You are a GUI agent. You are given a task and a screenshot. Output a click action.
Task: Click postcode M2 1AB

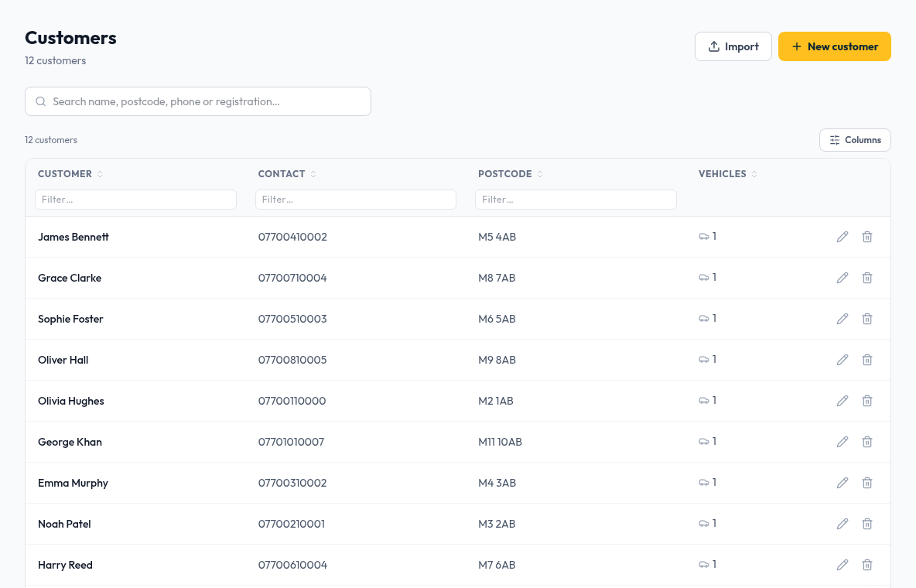[495, 401]
